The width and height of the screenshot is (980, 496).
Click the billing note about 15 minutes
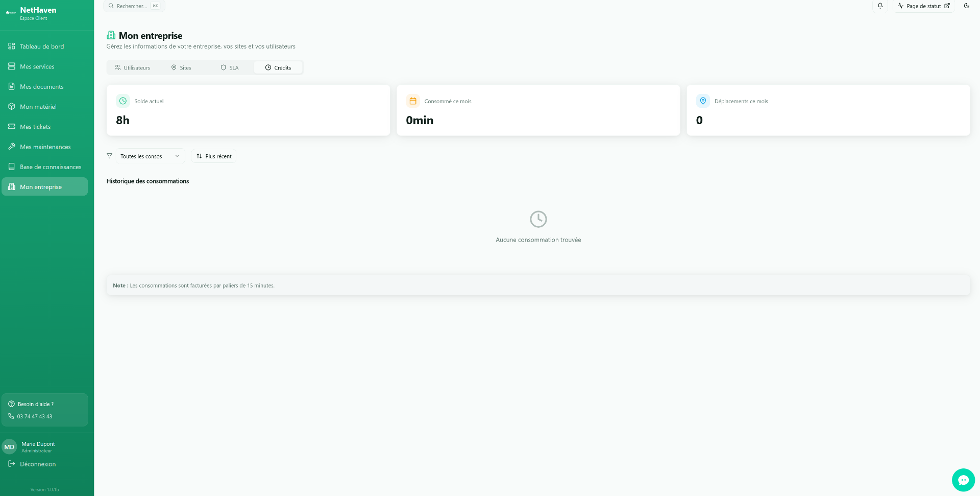(x=538, y=286)
